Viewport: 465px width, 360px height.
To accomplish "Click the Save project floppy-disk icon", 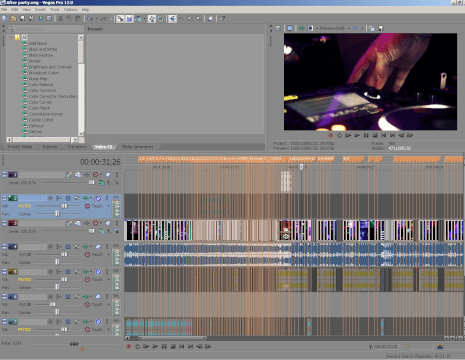I will (x=22, y=19).
